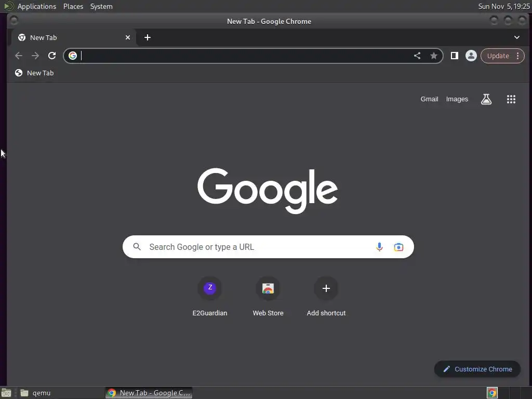Click the back navigation arrow

pos(19,56)
